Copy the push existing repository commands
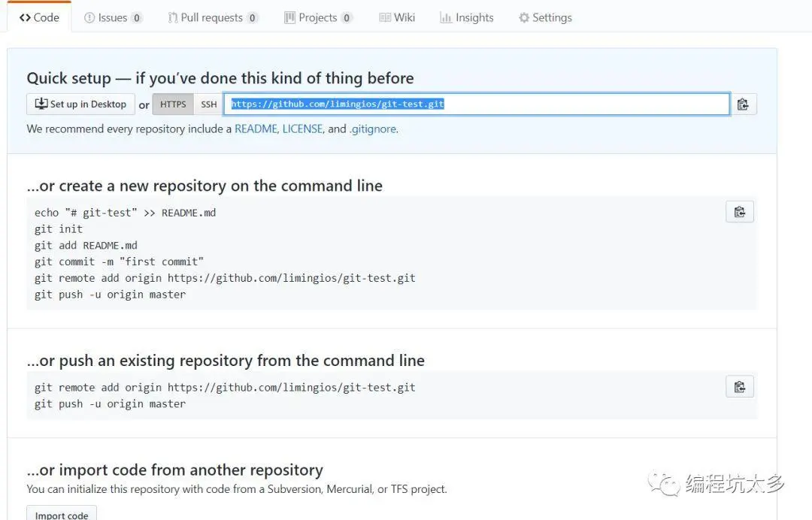The width and height of the screenshot is (812, 520). (x=740, y=387)
